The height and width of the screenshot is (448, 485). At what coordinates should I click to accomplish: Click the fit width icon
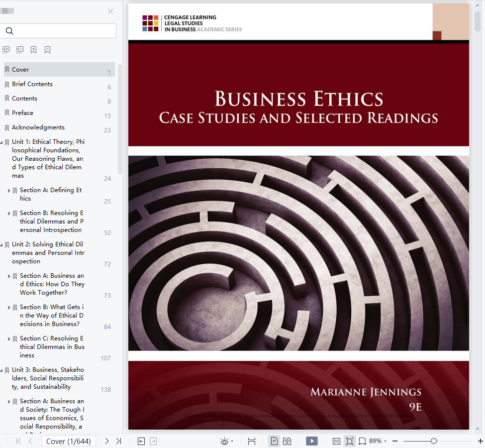[252, 441]
